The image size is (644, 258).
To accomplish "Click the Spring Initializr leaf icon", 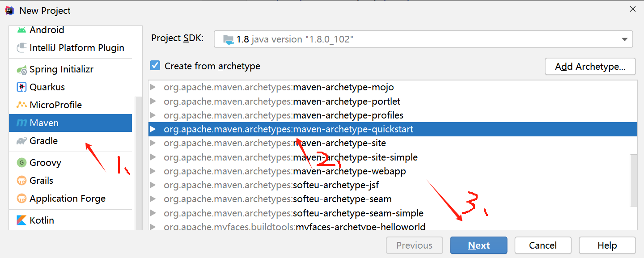I will (x=21, y=70).
